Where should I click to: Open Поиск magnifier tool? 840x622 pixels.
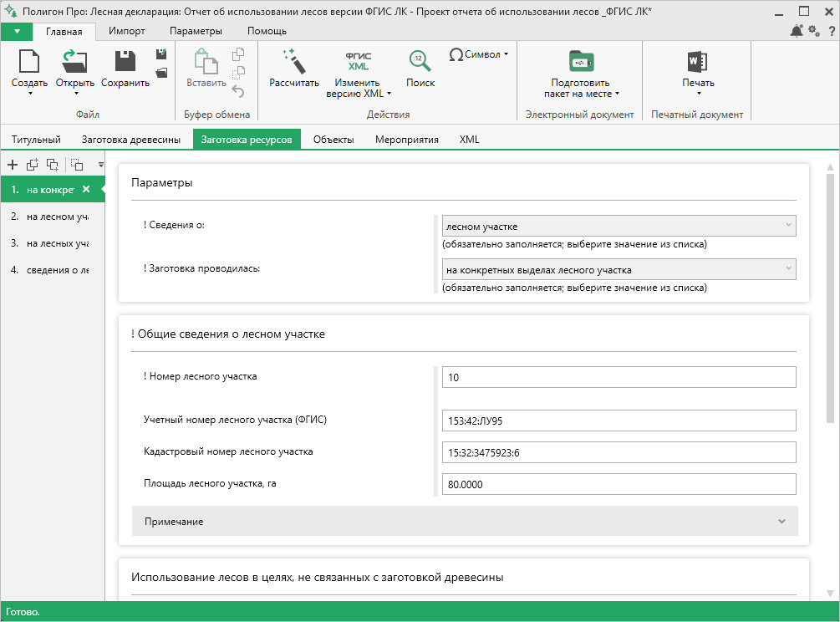(420, 60)
